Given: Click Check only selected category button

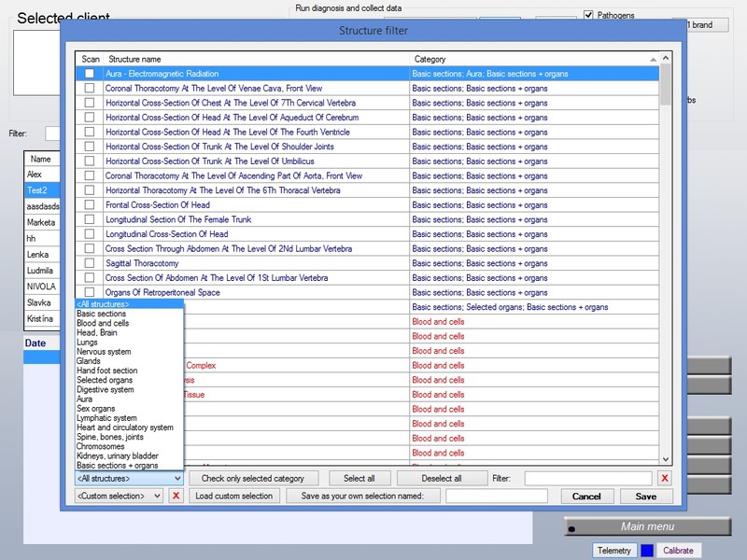Looking at the screenshot, I should tap(253, 478).
